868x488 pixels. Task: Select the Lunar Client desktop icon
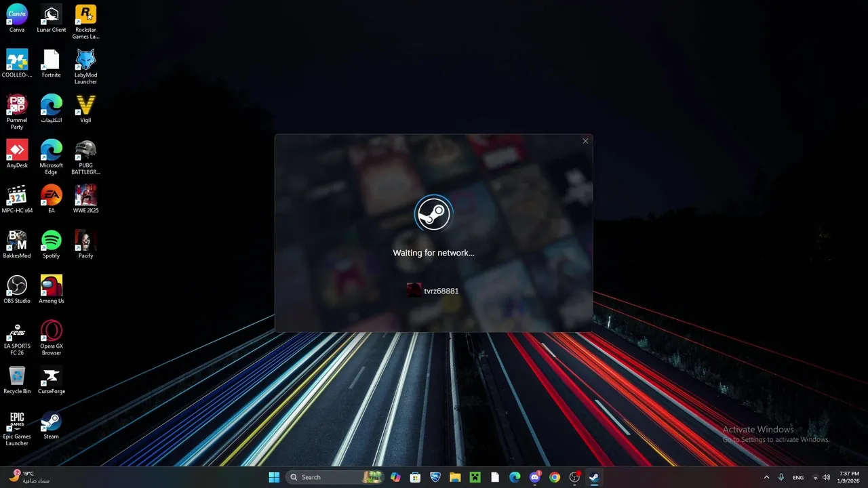(x=52, y=19)
